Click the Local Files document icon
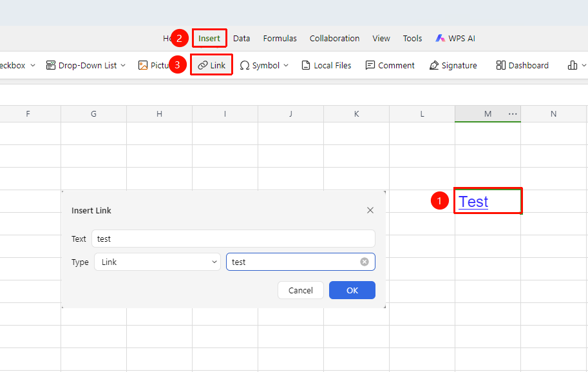 pyautogui.click(x=306, y=65)
